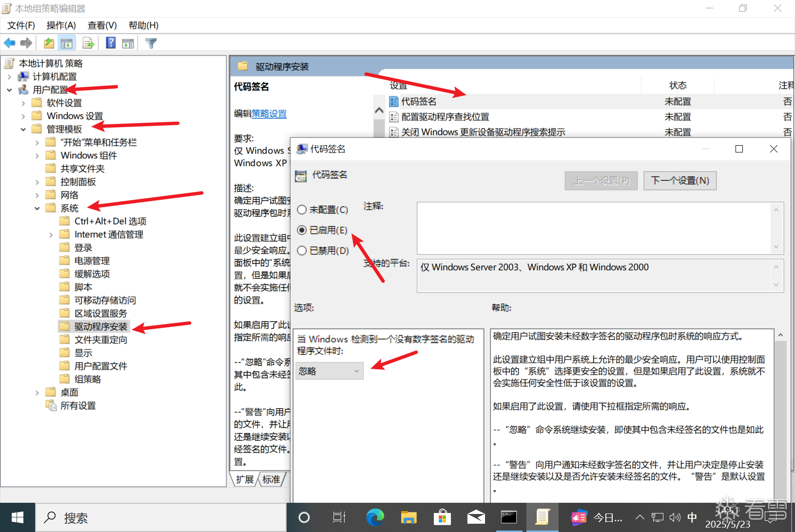Click the Filter funnel toolbar icon
The height and width of the screenshot is (532, 795).
pyautogui.click(x=151, y=43)
